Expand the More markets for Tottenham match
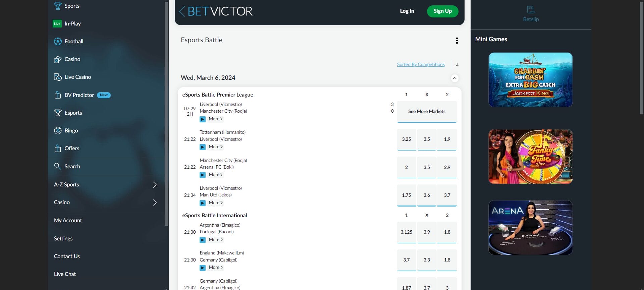 point(215,147)
